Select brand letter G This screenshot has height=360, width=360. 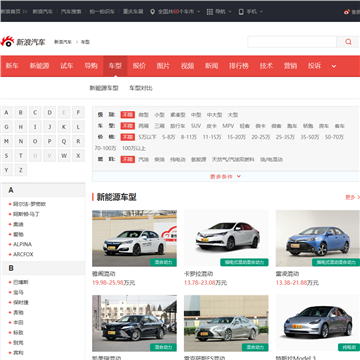coord(6,127)
